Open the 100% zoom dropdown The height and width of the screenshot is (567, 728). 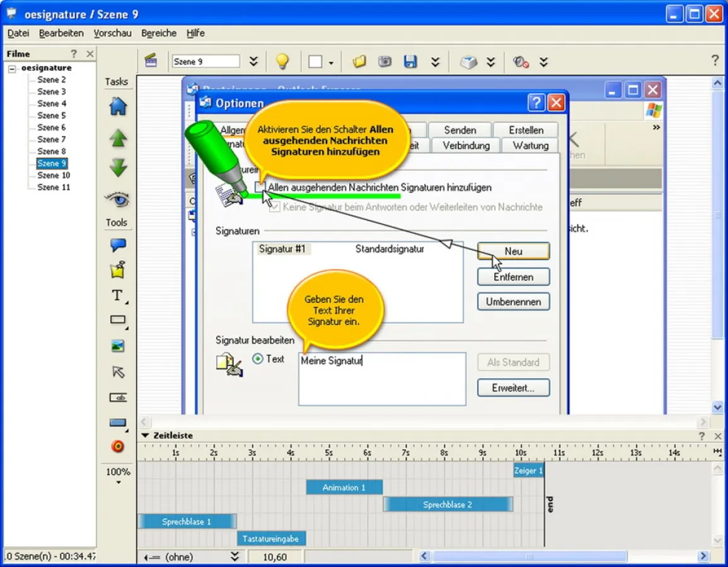(118, 476)
